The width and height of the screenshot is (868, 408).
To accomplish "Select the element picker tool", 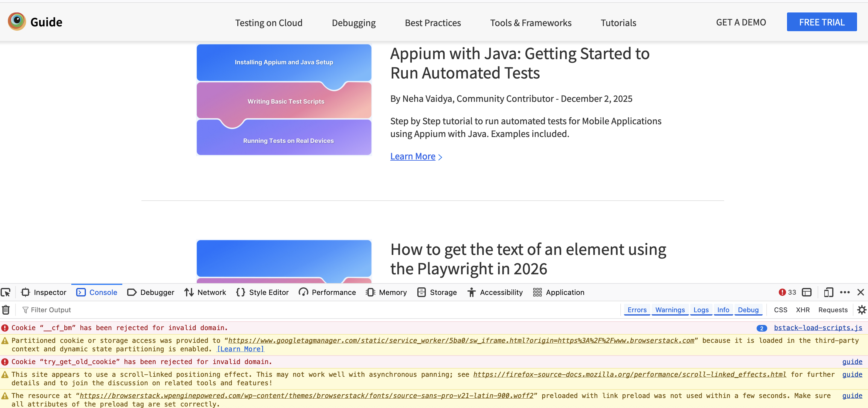I will (6, 292).
